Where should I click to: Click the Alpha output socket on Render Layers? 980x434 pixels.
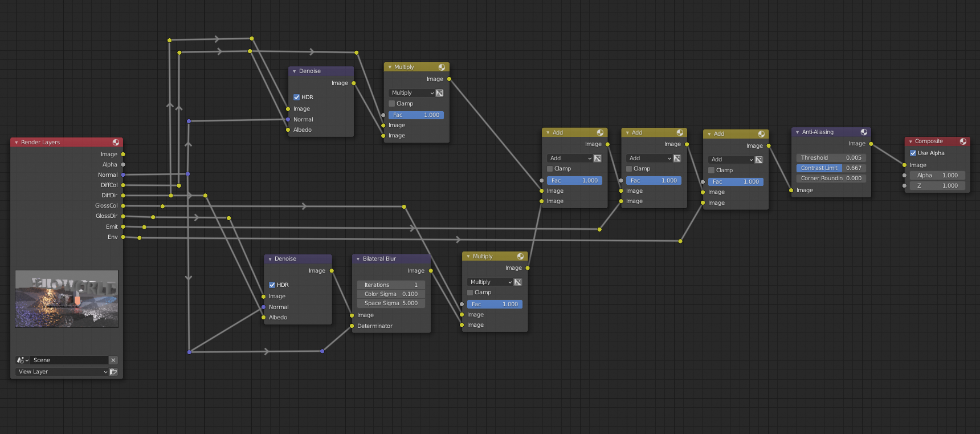(123, 164)
